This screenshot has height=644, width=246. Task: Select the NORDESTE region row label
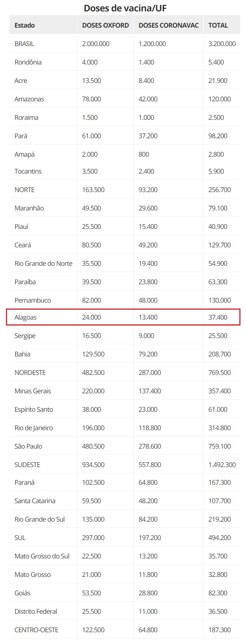tap(30, 373)
